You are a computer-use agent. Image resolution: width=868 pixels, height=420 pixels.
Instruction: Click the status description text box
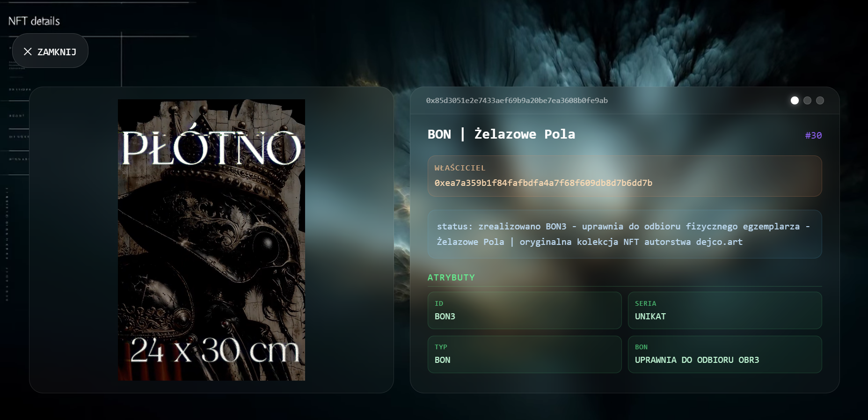point(625,234)
